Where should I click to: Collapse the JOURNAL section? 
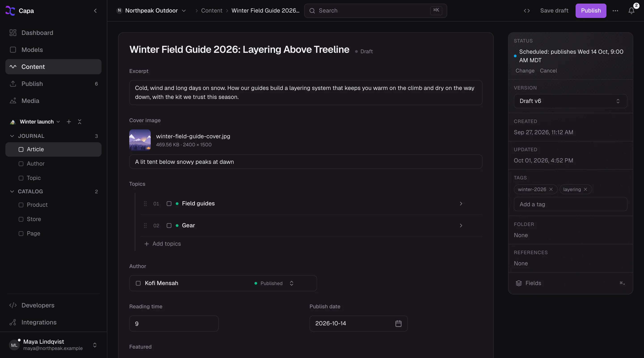click(x=12, y=136)
